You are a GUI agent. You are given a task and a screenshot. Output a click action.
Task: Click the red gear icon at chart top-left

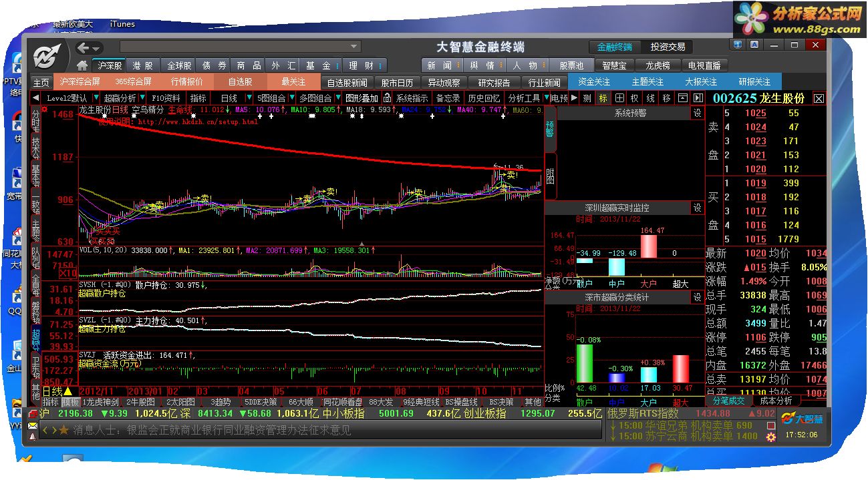click(x=44, y=109)
